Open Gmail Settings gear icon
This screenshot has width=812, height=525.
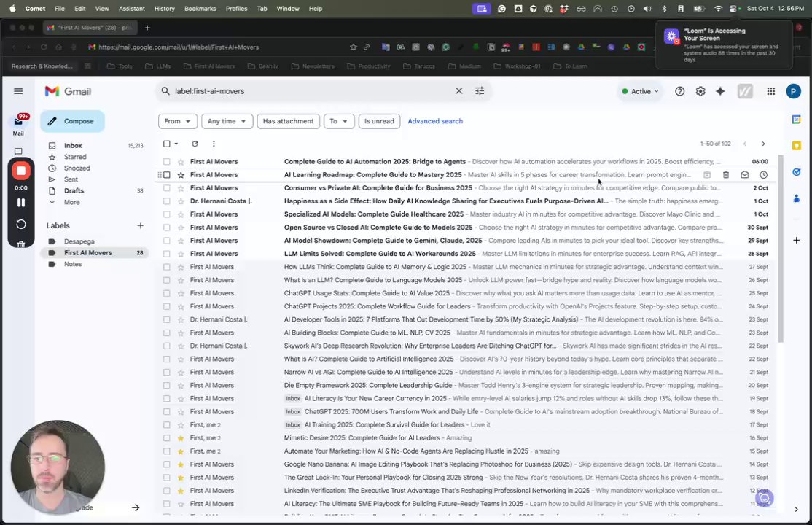[700, 91]
